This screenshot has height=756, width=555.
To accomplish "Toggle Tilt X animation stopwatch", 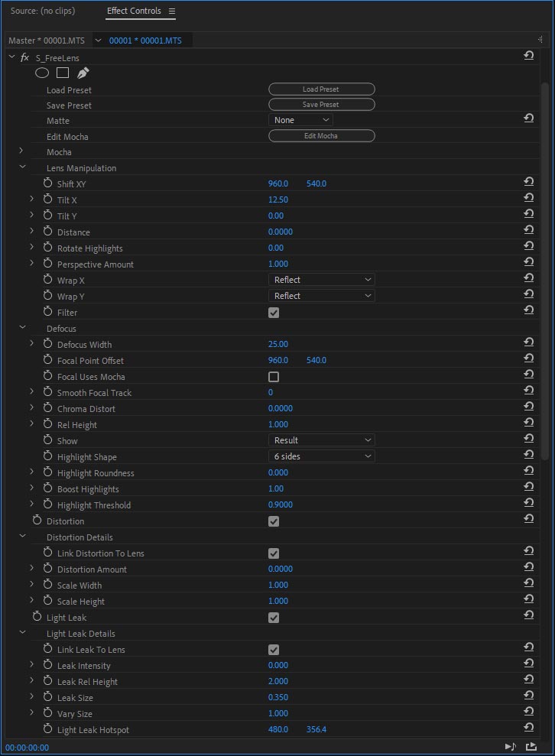I will (x=47, y=200).
